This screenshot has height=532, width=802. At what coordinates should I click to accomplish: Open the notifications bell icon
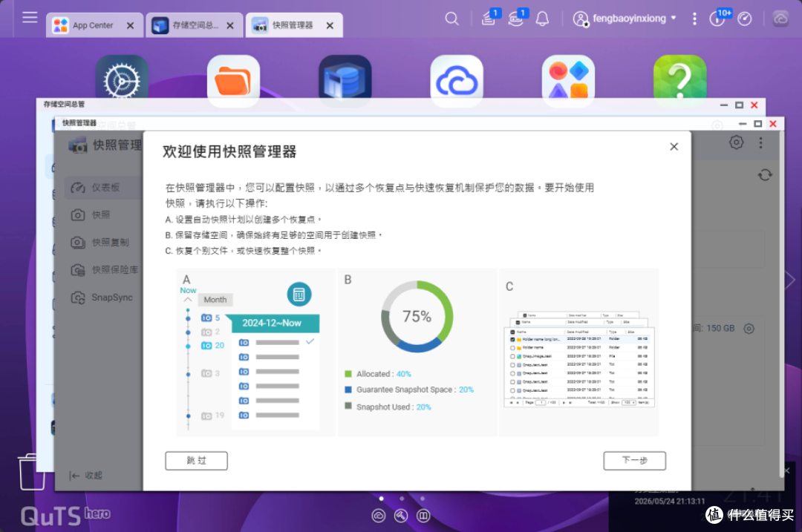[542, 19]
